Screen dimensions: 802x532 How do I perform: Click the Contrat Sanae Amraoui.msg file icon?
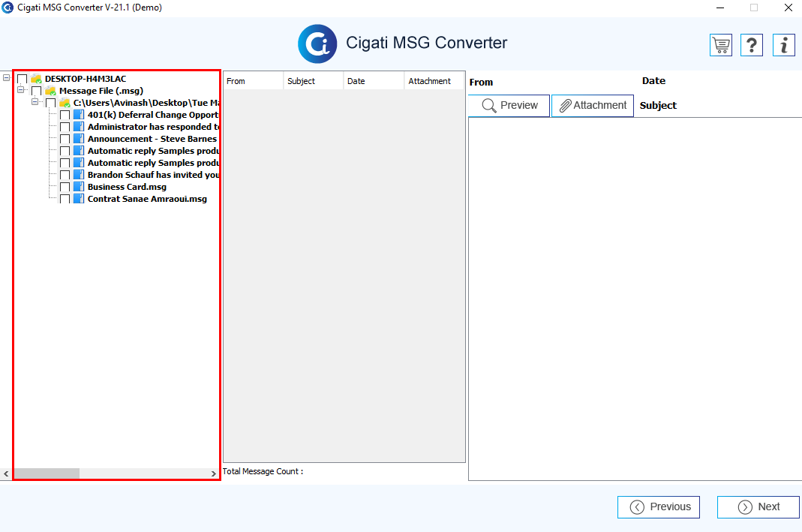tap(79, 199)
